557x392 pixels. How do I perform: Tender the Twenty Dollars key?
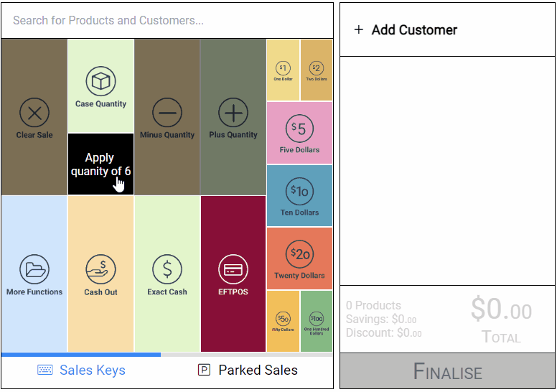point(299,258)
